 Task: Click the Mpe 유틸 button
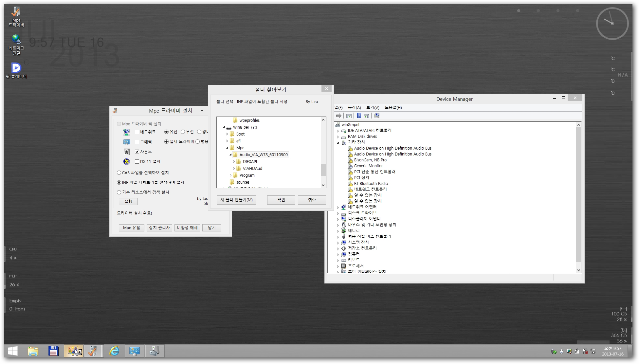131,227
